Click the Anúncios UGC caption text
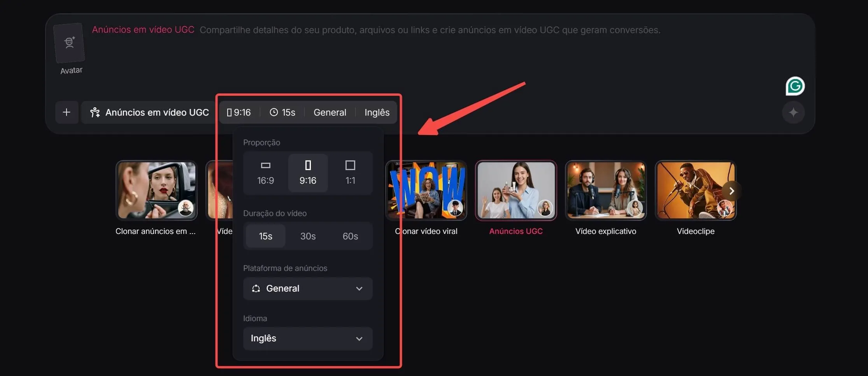868x376 pixels. pyautogui.click(x=516, y=231)
